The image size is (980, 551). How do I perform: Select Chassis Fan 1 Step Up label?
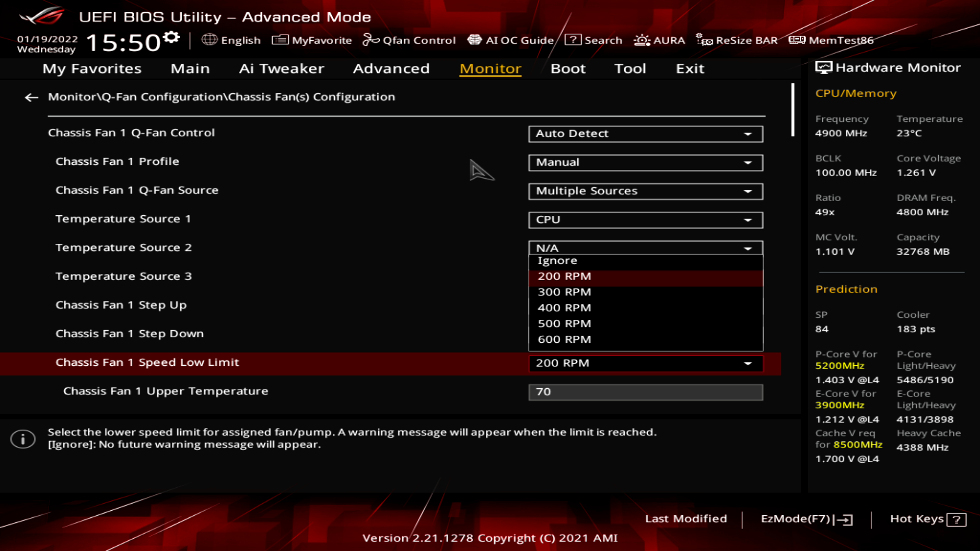click(x=121, y=305)
